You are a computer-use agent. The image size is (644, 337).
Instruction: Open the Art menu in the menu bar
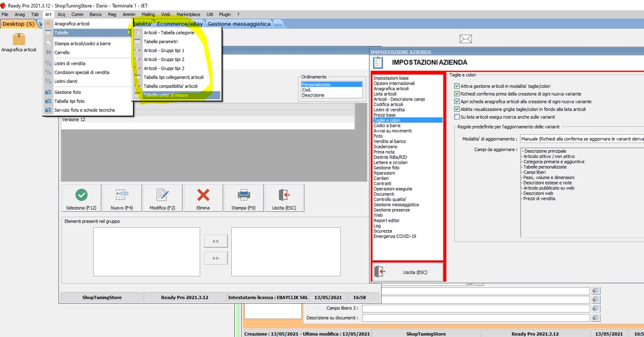point(48,15)
